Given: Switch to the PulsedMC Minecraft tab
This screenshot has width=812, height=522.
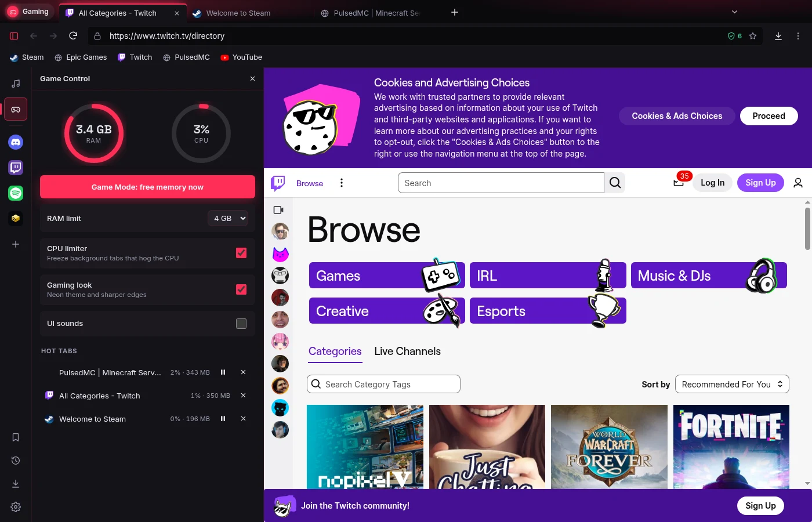Looking at the screenshot, I should [x=376, y=13].
